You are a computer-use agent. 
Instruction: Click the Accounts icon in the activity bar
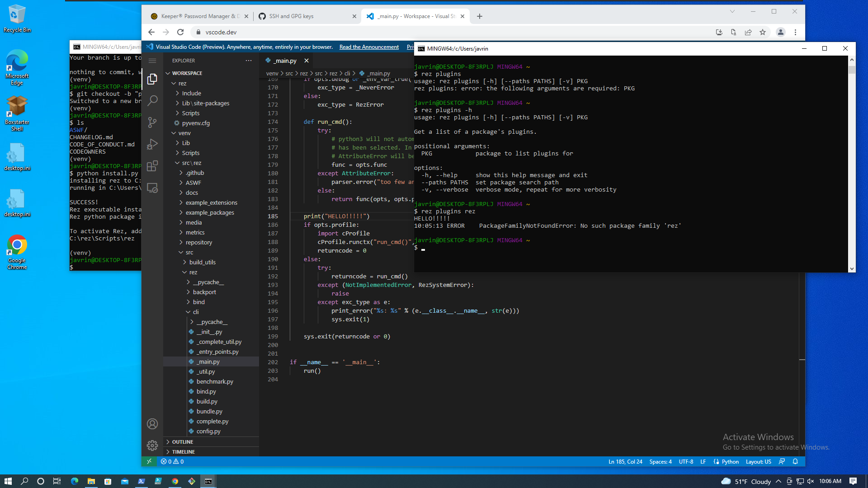pyautogui.click(x=152, y=424)
